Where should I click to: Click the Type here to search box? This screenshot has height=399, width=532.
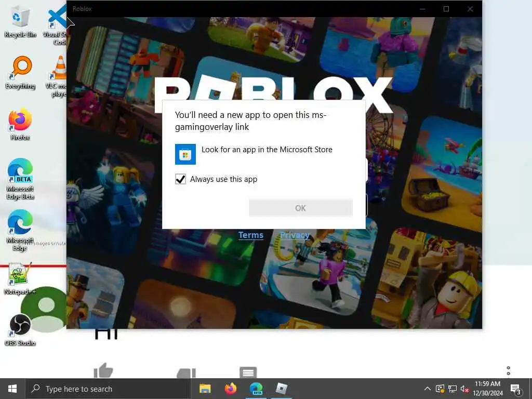pos(108,389)
